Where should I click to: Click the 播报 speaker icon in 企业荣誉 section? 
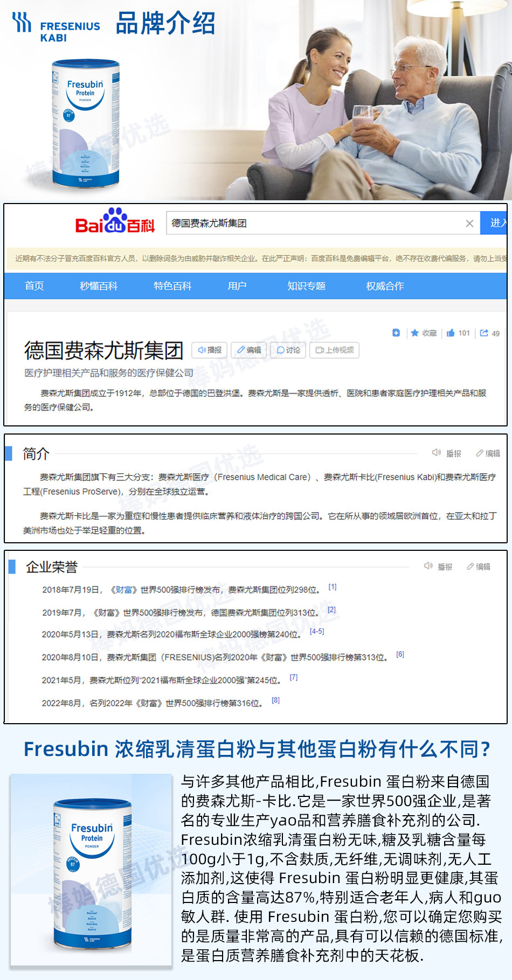pyautogui.click(x=428, y=566)
